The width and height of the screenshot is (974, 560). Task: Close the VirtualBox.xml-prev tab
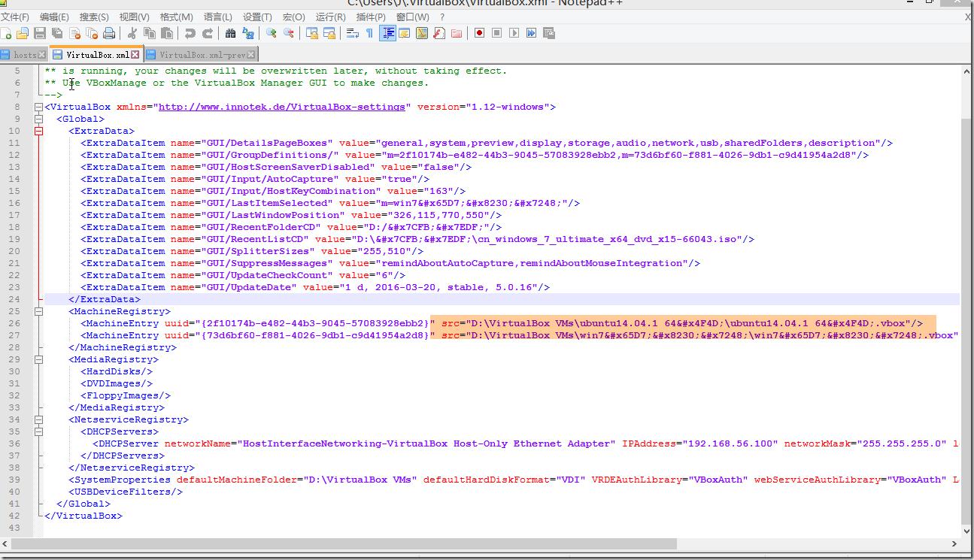point(252,55)
